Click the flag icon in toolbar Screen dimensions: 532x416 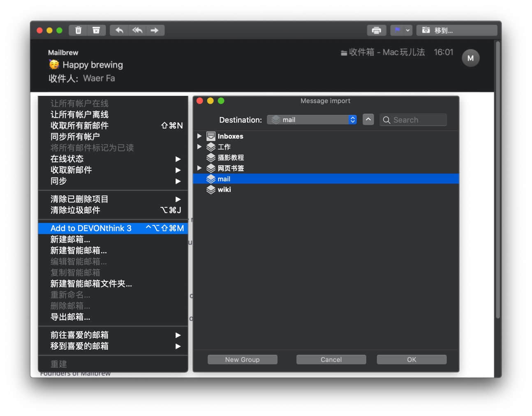click(397, 30)
